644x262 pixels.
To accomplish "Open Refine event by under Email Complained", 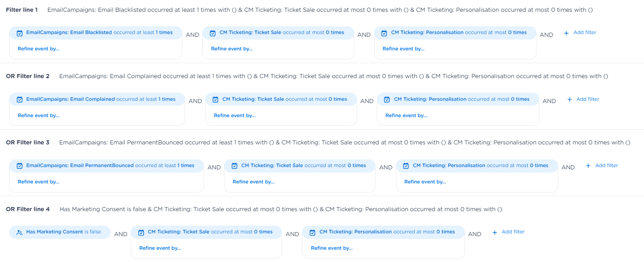I will point(39,115).
